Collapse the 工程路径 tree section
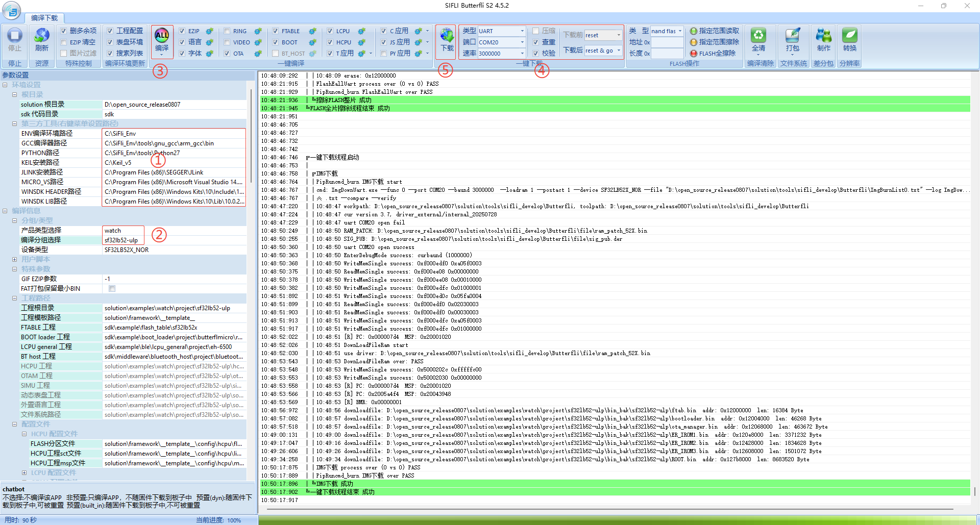The height and width of the screenshot is (525, 980). (x=15, y=298)
